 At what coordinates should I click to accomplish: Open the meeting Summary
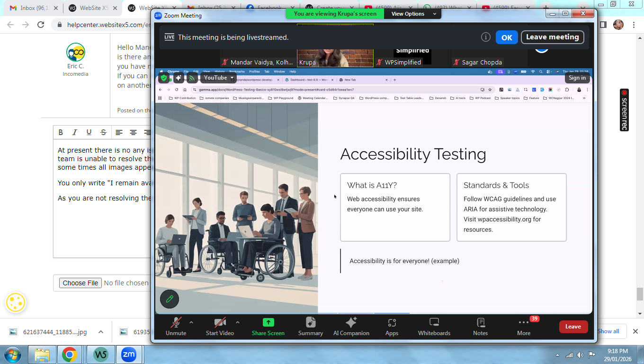311,326
